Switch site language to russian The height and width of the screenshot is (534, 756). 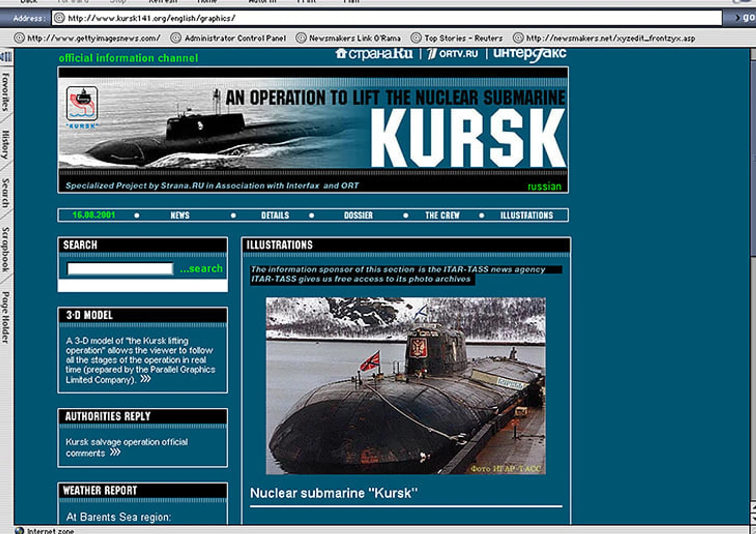coord(544,186)
